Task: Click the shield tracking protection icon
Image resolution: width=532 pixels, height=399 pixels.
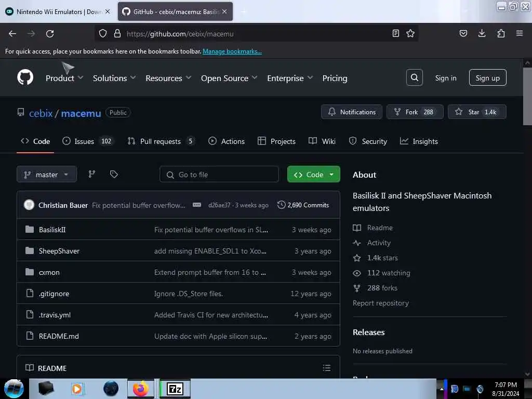Action: [x=103, y=34]
